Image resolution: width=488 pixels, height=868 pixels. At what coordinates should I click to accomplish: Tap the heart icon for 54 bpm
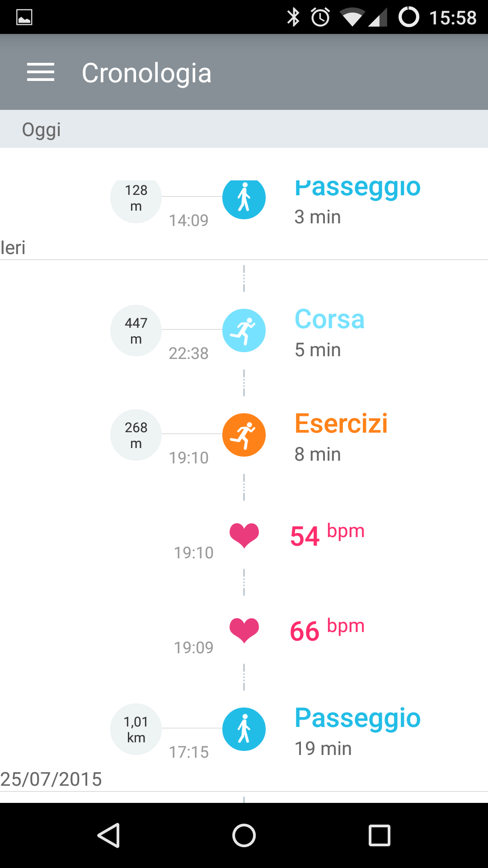click(244, 535)
